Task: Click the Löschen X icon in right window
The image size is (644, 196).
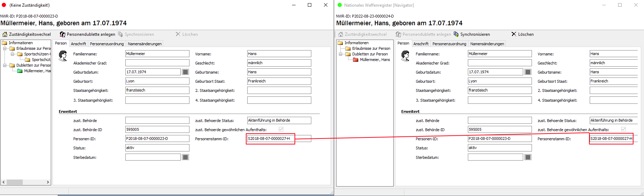Action: point(514,34)
